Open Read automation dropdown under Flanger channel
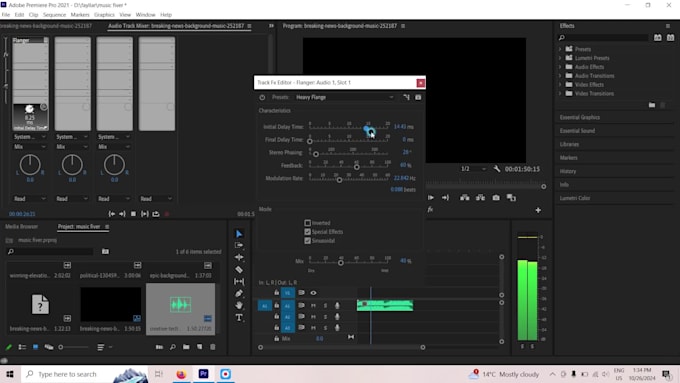This screenshot has height=383, width=680. 30,199
